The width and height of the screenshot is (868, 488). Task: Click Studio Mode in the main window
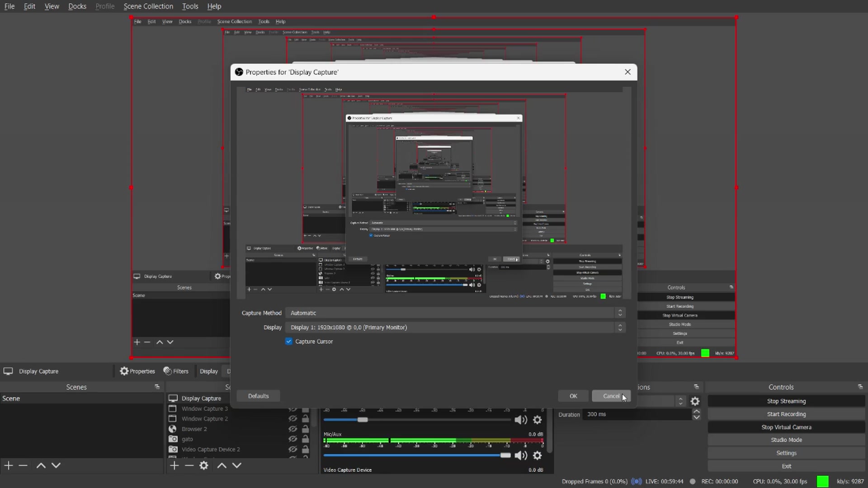(x=786, y=440)
